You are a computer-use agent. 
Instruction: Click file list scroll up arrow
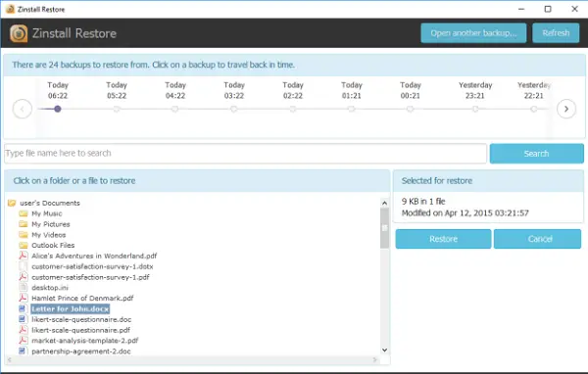384,203
